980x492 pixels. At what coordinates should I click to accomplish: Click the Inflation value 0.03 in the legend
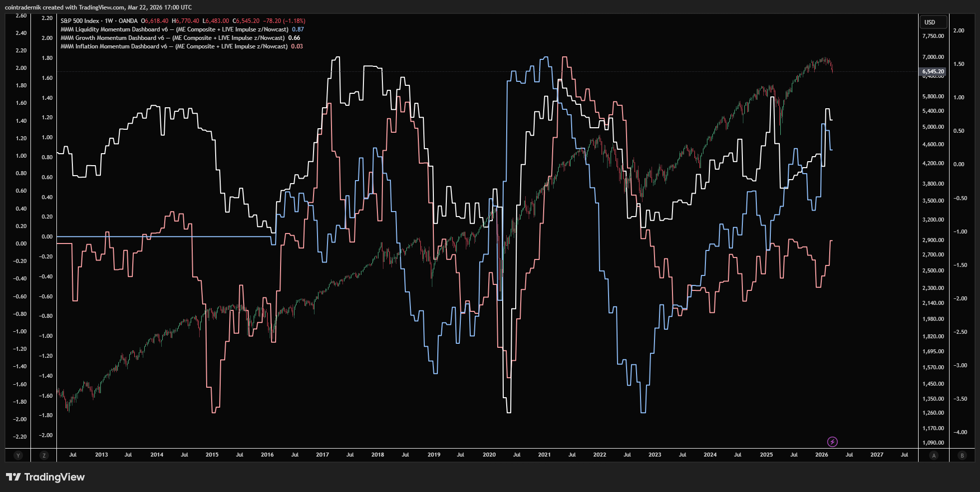pyautogui.click(x=296, y=46)
